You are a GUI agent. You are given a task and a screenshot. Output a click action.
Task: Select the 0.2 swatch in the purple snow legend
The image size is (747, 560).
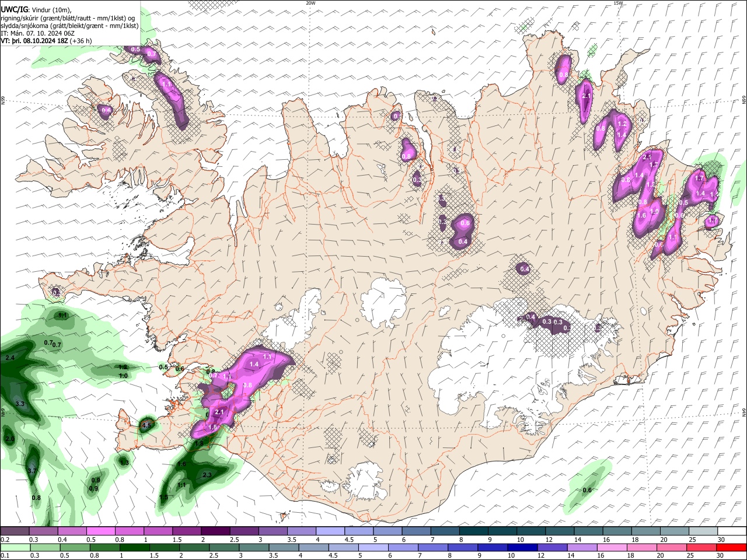(15, 531)
